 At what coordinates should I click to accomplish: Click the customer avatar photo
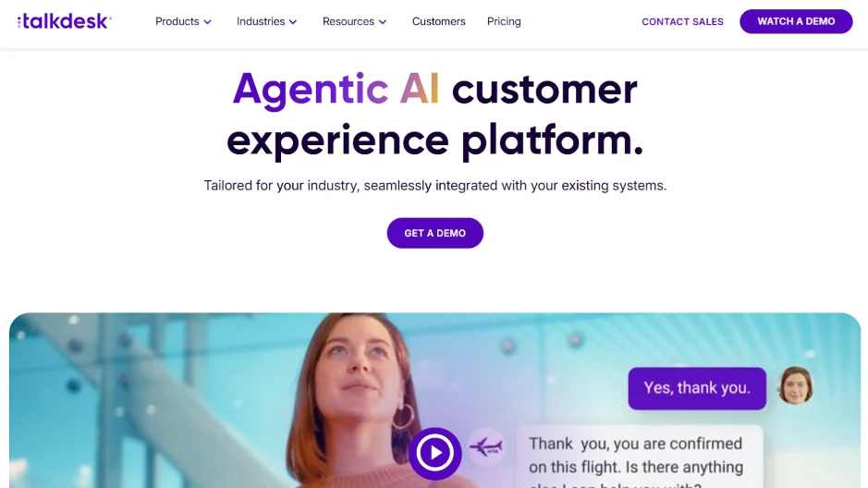click(796, 385)
